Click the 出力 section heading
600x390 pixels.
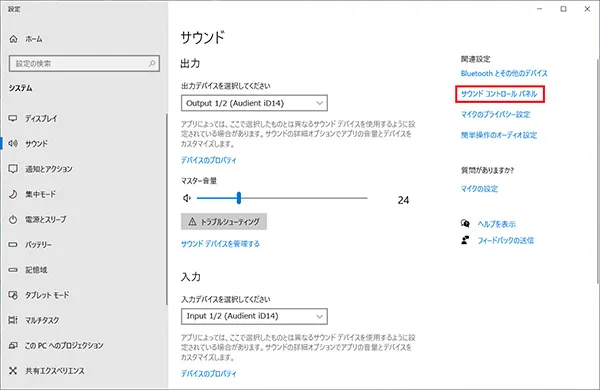(x=190, y=63)
